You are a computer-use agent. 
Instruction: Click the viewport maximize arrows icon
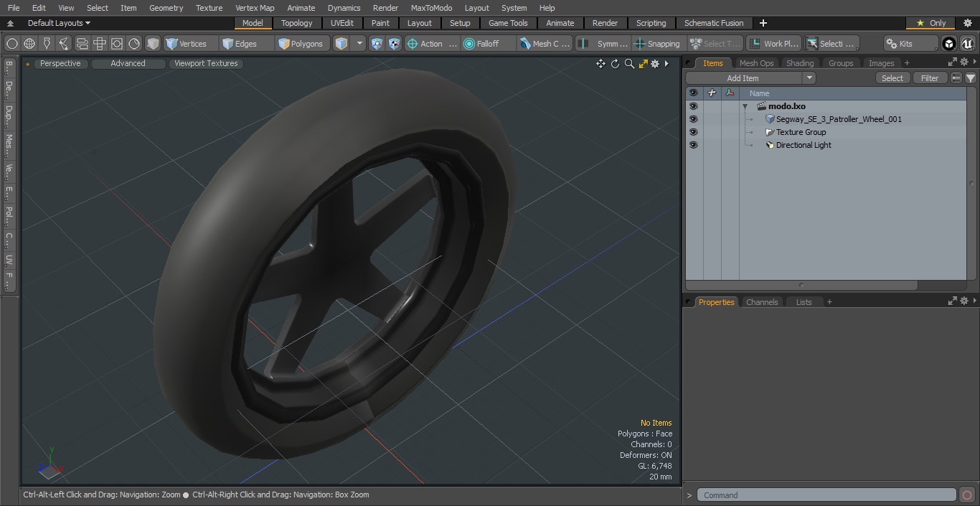coord(643,64)
